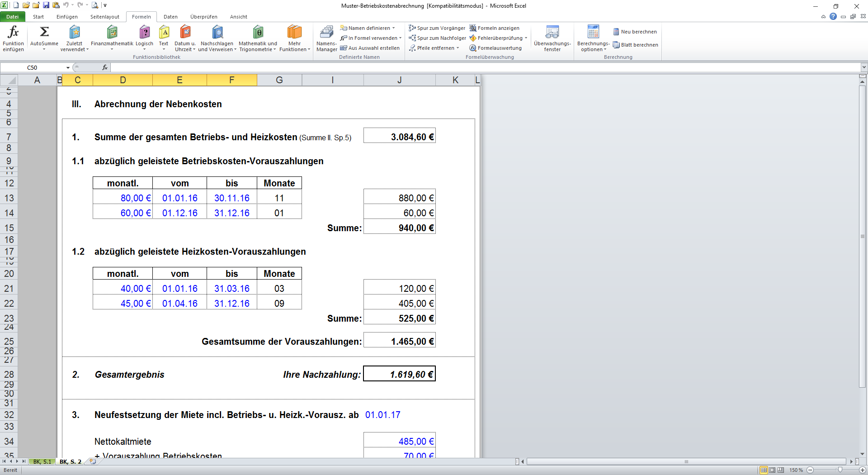Switch to the Daten ribbon tab

click(170, 17)
